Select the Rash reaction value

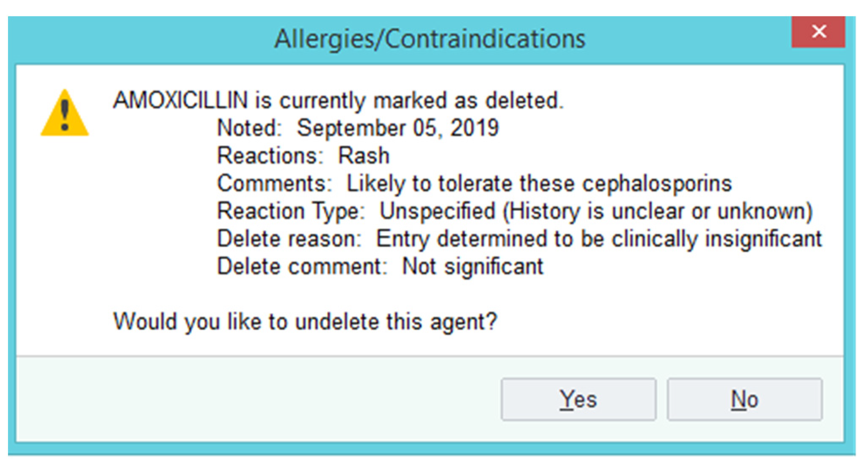[364, 156]
